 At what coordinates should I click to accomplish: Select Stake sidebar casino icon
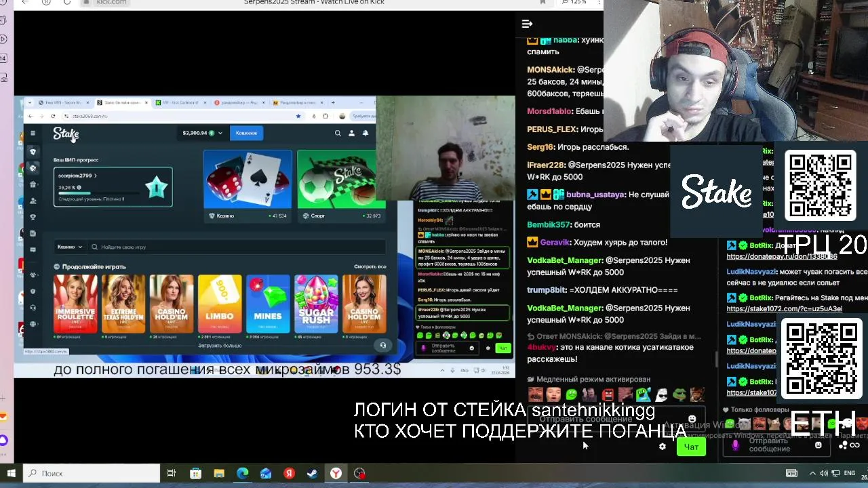click(33, 152)
